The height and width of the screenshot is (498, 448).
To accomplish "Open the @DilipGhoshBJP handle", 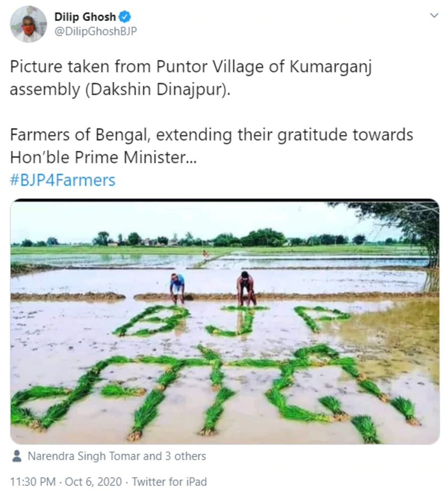I will (96, 31).
